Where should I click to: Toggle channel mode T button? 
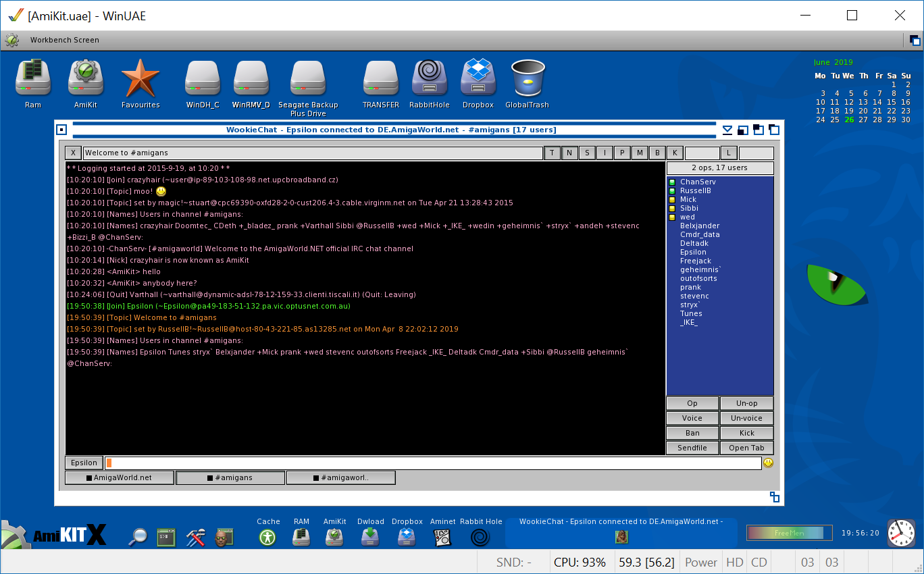tap(552, 153)
